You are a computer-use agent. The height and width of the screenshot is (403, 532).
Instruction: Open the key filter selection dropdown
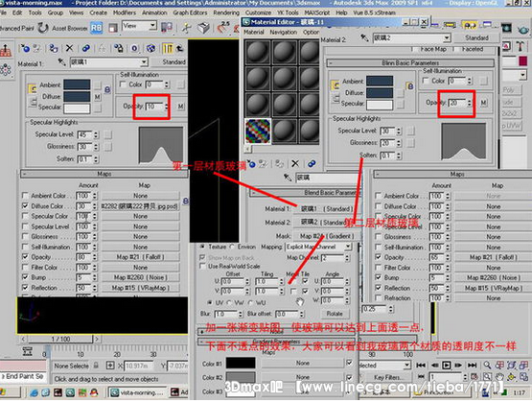click(406, 366)
